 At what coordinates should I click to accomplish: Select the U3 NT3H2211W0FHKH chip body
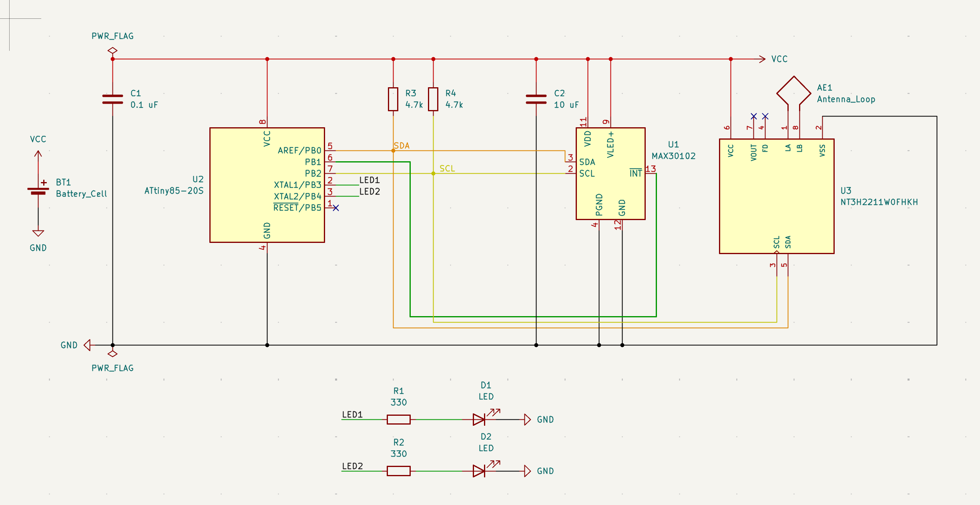(777, 196)
